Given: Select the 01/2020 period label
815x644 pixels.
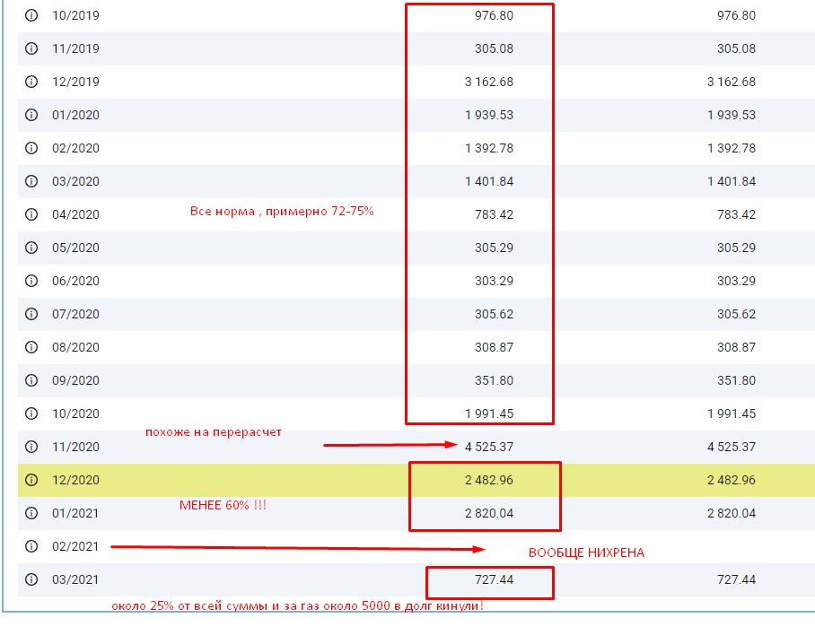Looking at the screenshot, I should pos(75,115).
